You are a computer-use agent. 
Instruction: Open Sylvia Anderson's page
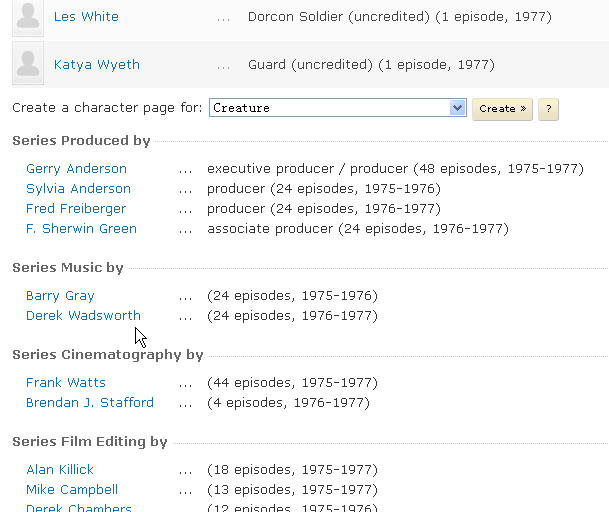78,189
